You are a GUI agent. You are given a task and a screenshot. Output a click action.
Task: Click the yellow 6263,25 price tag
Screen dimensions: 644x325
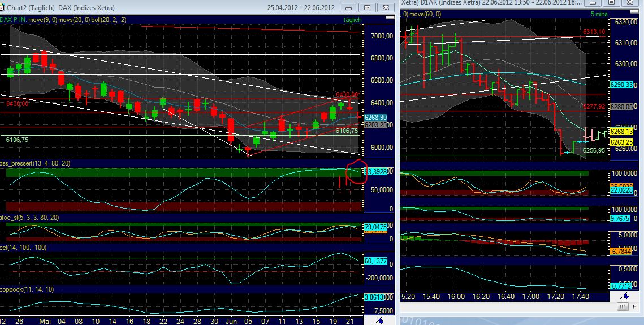click(621, 142)
